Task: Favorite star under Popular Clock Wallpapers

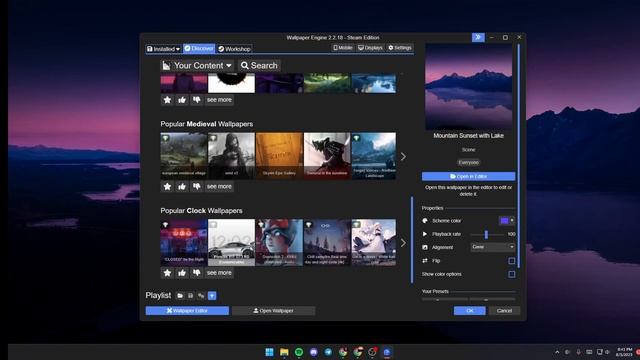Action: pos(167,273)
